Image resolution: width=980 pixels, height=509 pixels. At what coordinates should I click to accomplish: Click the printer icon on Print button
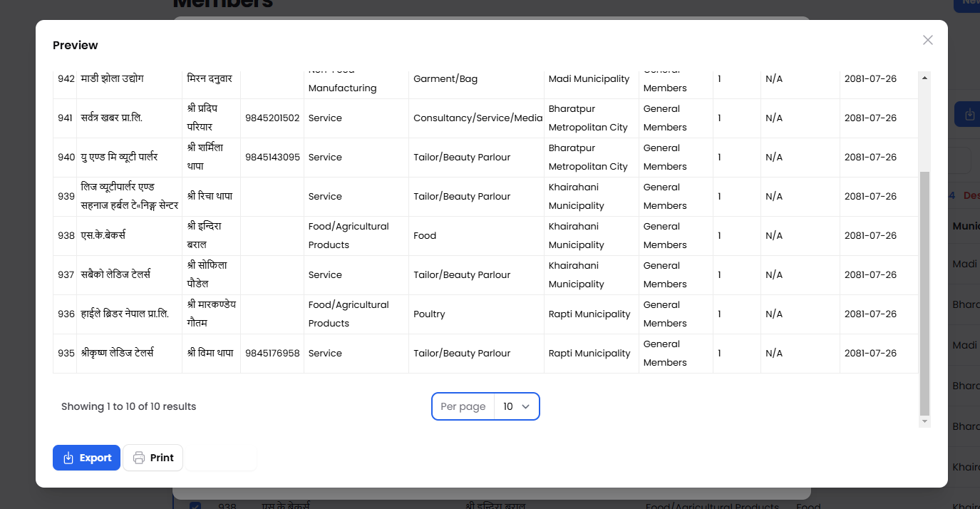click(x=139, y=458)
